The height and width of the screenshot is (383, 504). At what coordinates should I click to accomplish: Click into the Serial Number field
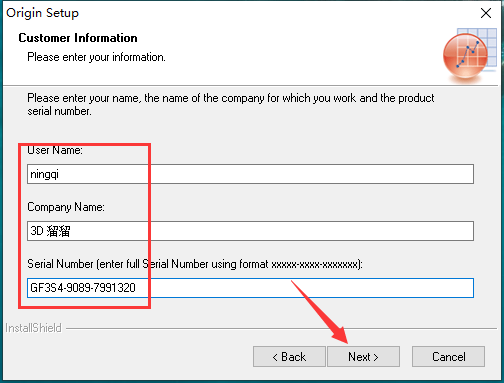pos(250,288)
